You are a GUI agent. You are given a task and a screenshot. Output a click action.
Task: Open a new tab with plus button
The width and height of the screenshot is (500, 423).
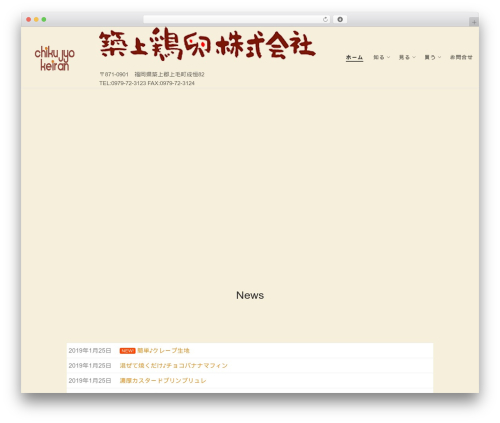(x=474, y=22)
